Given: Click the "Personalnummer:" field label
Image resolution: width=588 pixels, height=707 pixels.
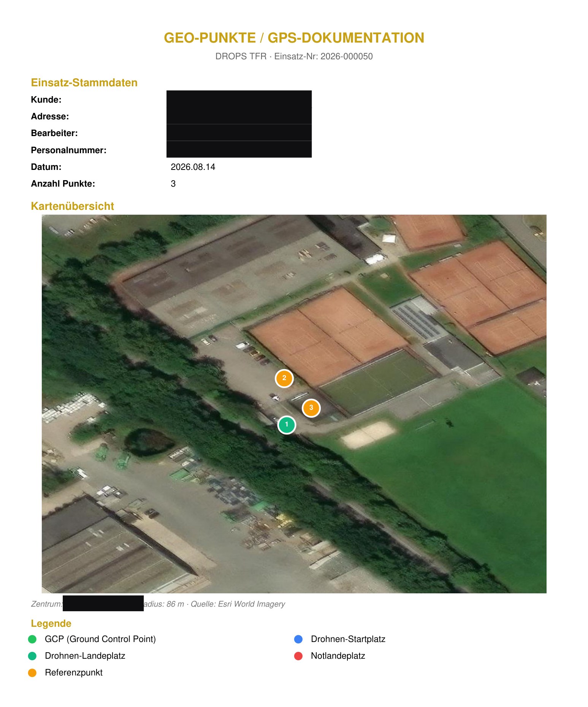Looking at the screenshot, I should (x=68, y=150).
